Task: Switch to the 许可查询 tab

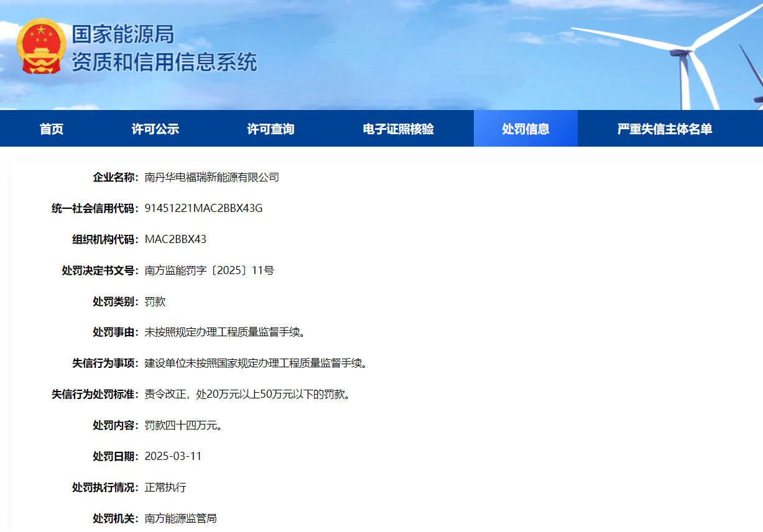Action: [271, 129]
